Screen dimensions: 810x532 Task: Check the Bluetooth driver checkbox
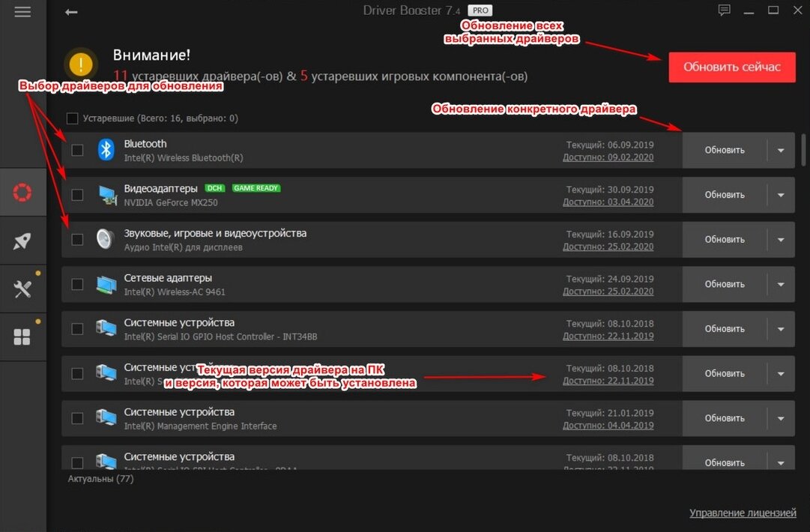[77, 151]
